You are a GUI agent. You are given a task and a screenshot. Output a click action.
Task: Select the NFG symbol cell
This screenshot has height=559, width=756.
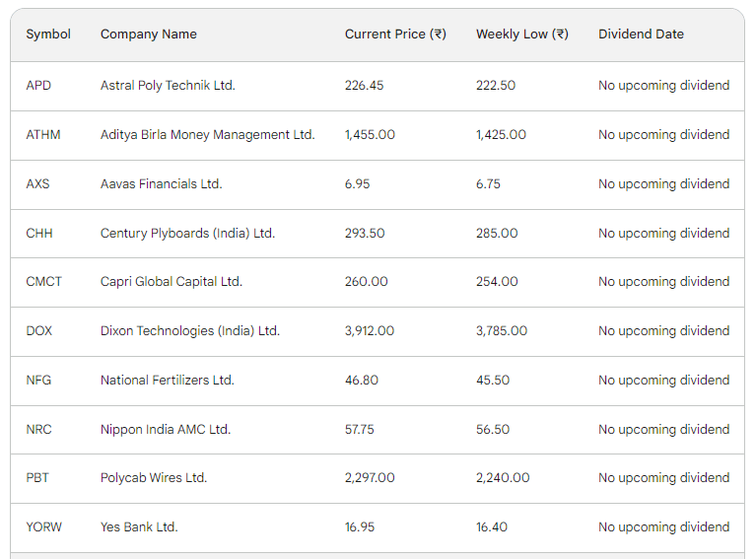point(38,381)
